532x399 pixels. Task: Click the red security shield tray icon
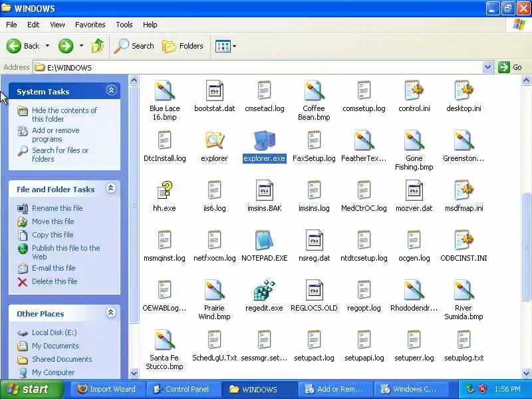click(483, 389)
